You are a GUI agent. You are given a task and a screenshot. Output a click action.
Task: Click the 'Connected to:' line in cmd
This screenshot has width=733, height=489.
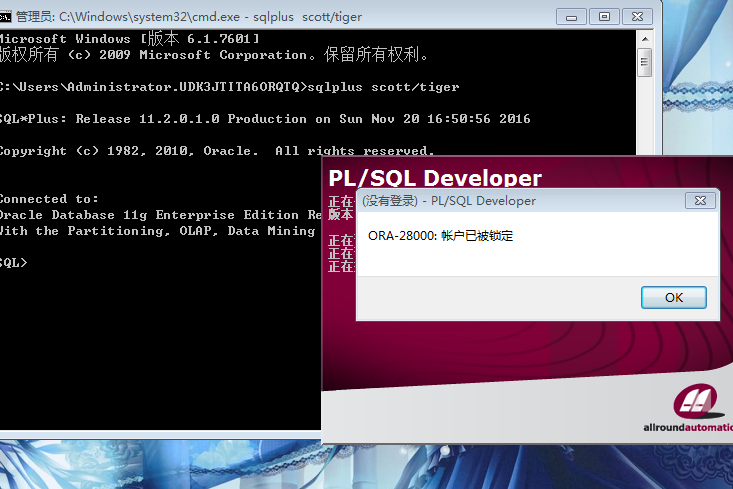click(x=49, y=199)
